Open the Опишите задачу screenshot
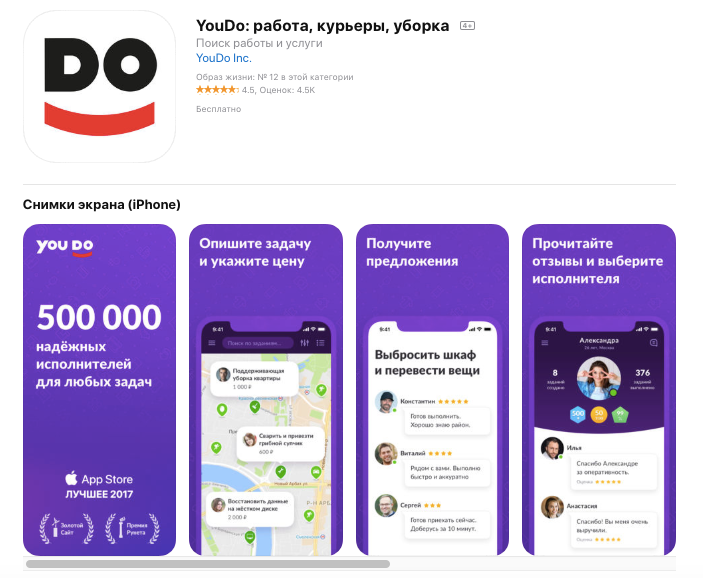 click(x=266, y=390)
